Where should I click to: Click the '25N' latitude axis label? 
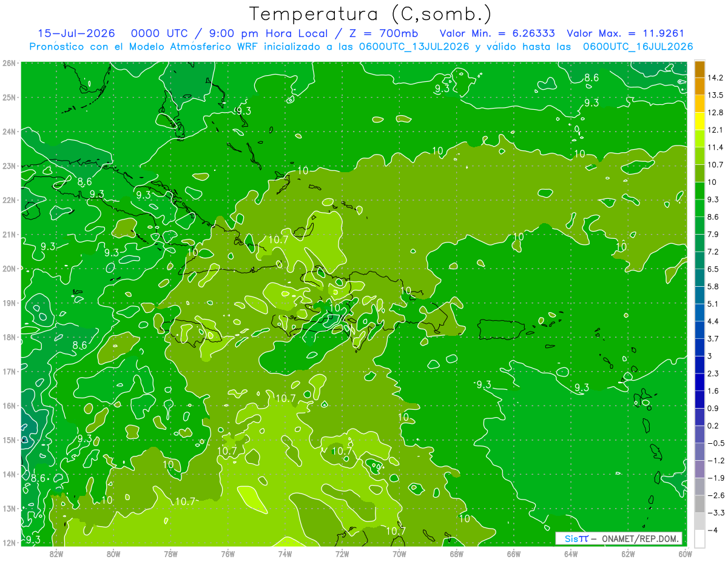(x=8, y=97)
